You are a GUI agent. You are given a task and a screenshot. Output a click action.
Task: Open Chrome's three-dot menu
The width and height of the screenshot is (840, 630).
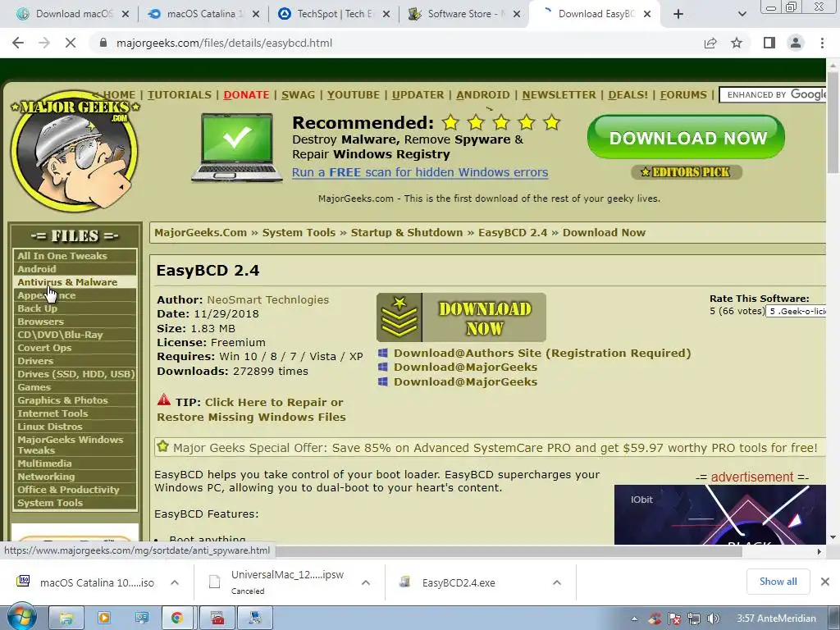tap(822, 43)
